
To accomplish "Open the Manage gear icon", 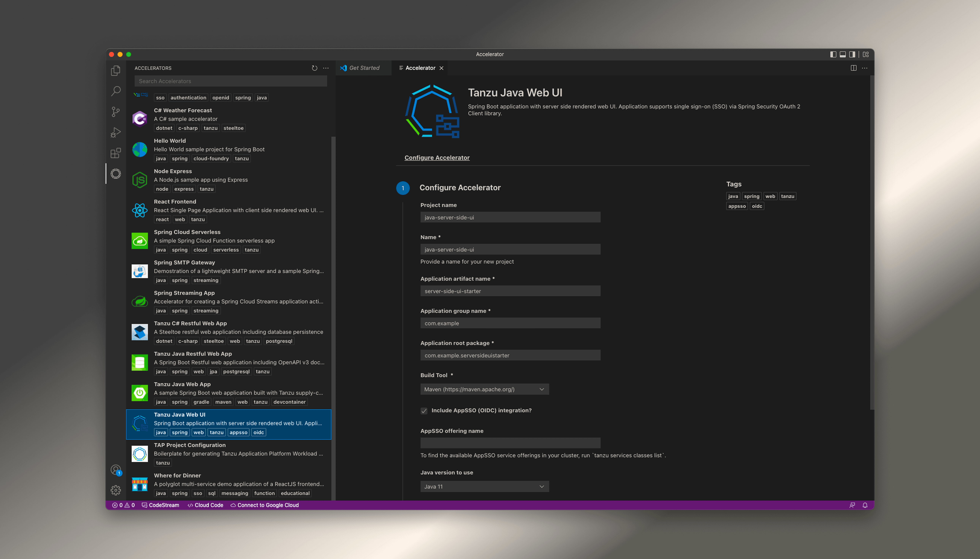I will [x=116, y=490].
